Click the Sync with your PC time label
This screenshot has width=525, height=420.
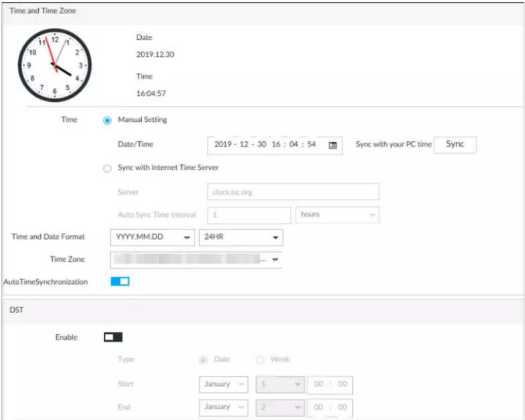394,144
